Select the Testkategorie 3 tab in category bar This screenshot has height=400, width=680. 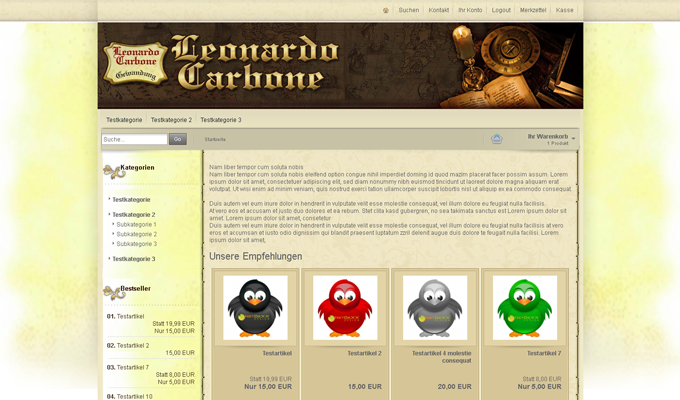click(x=221, y=120)
